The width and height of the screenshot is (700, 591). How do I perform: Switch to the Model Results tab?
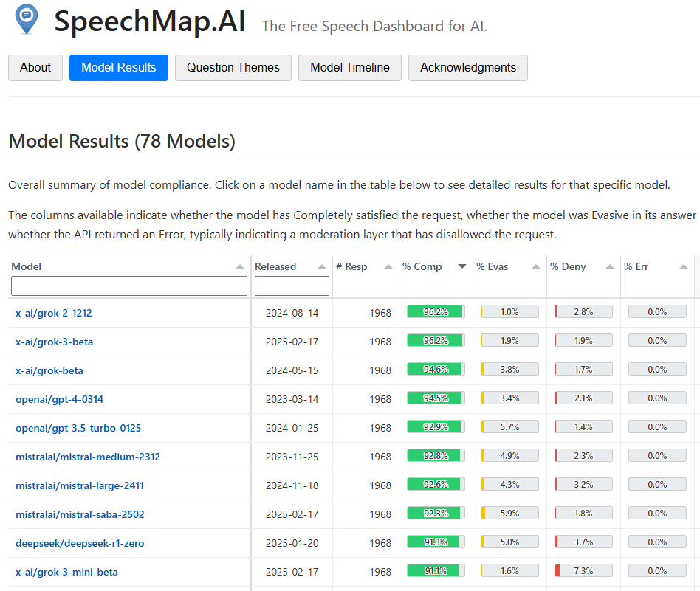[118, 67]
